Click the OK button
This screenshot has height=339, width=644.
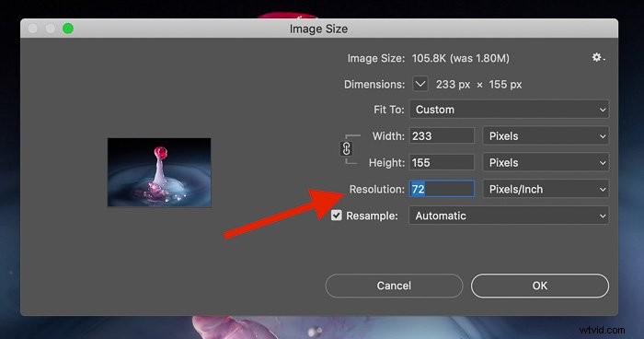click(540, 286)
